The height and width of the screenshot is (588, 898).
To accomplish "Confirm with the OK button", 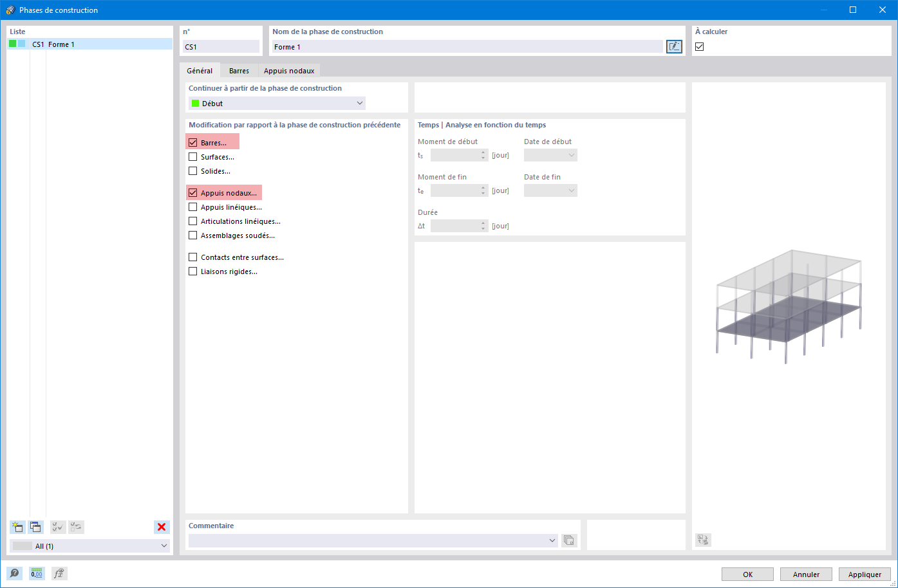I will coord(747,574).
